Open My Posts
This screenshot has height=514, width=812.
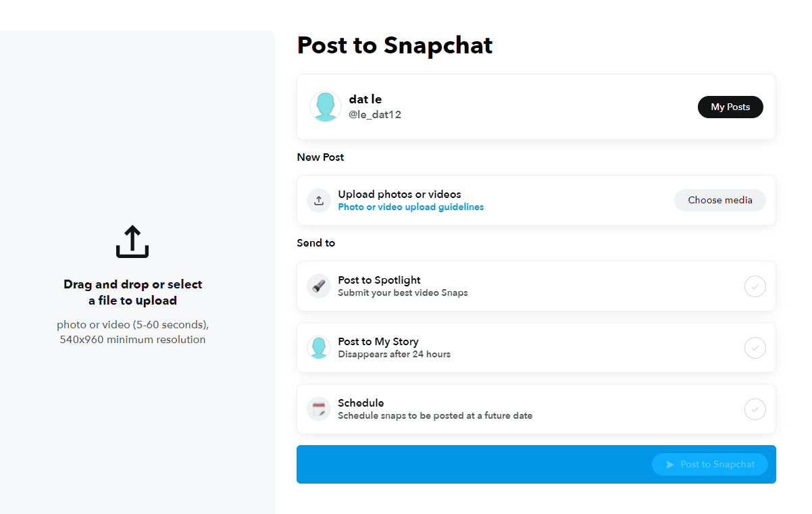point(730,107)
